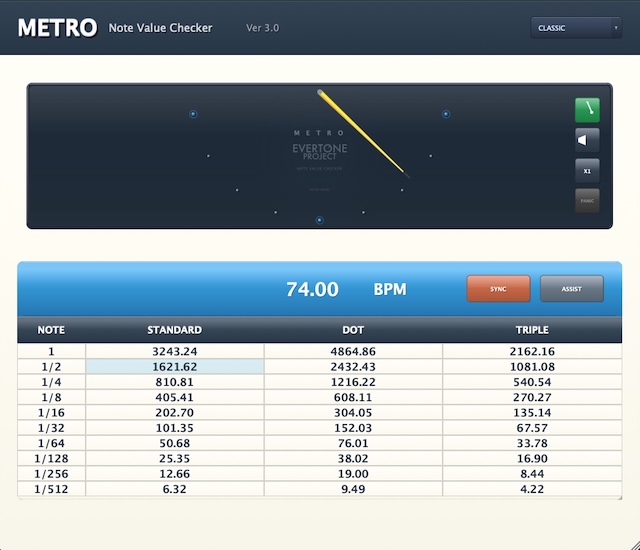Screen dimensions: 640x550
Task: Toggle the metronome speaker sound button
Action: point(587,139)
